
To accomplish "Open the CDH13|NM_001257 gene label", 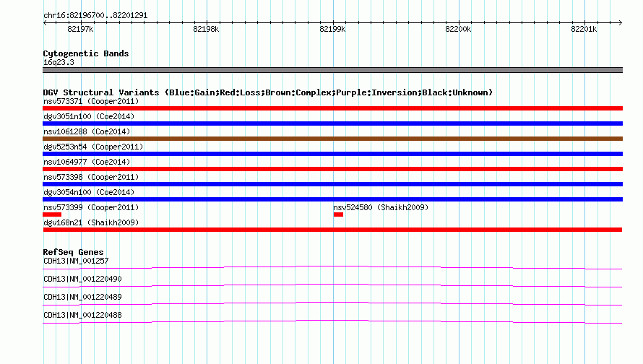I will (76, 261).
